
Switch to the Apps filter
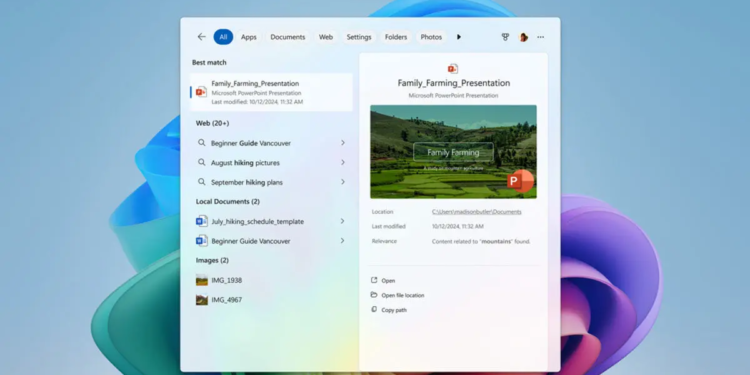(249, 37)
